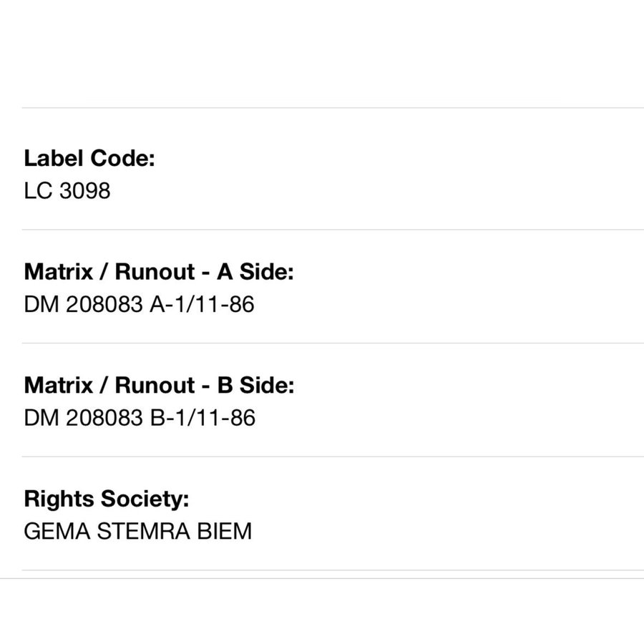Click the word Matrix in B Side heading
This screenshot has width=644, height=644.
point(59,385)
